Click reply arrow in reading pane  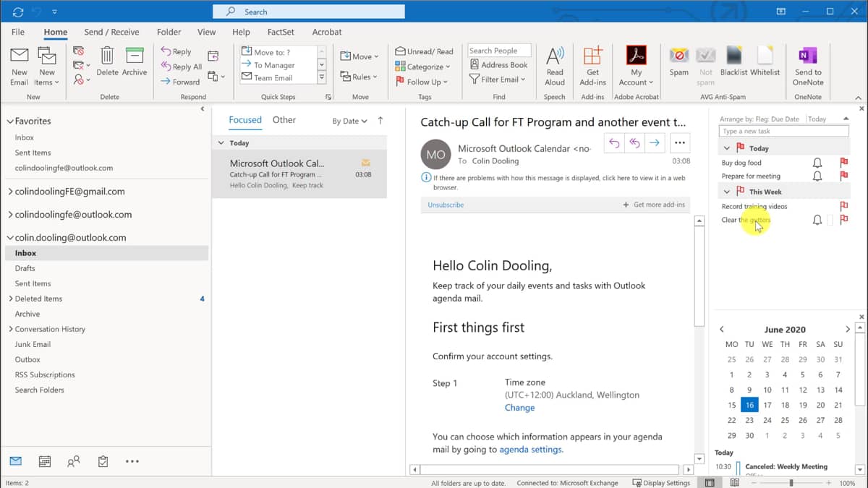pos(614,143)
